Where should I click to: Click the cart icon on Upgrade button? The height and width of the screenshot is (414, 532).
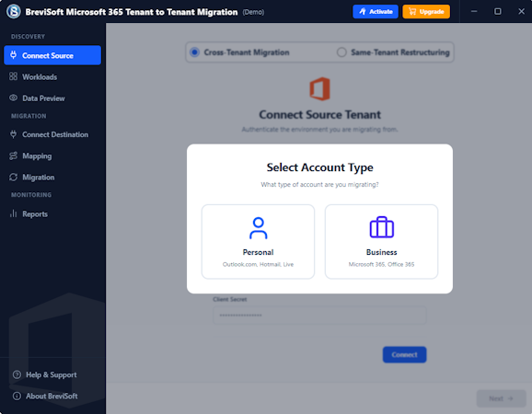click(412, 12)
